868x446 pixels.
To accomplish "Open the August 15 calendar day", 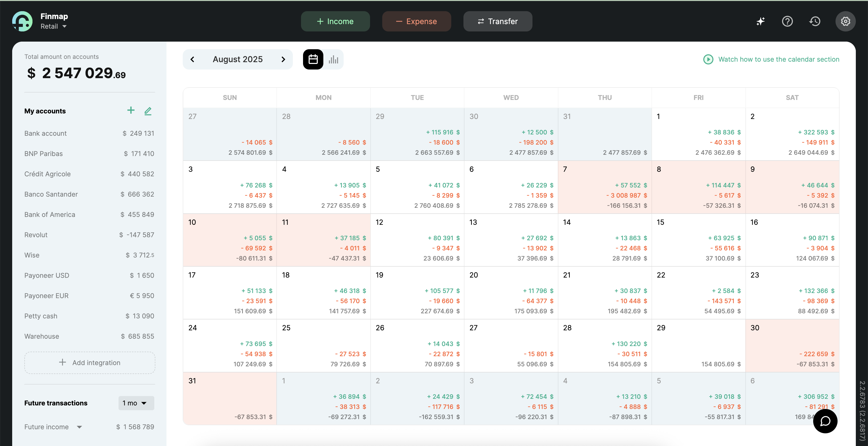I will tap(698, 240).
